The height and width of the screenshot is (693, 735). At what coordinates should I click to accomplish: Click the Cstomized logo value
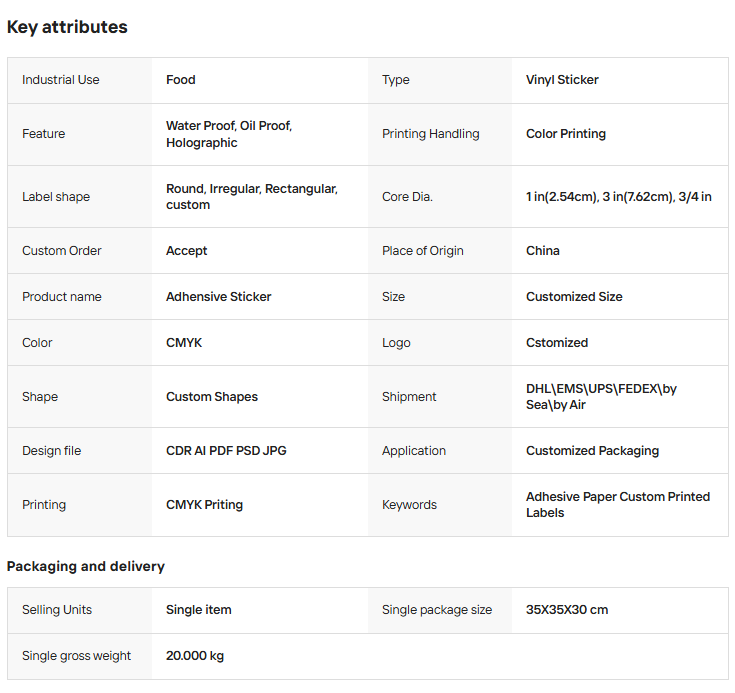[x=557, y=343]
